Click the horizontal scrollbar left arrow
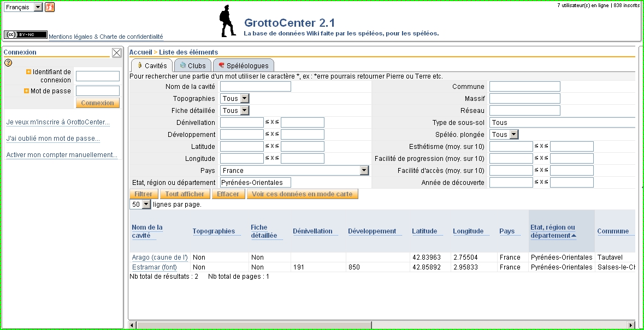The width and height of the screenshot is (644, 330). (x=133, y=325)
